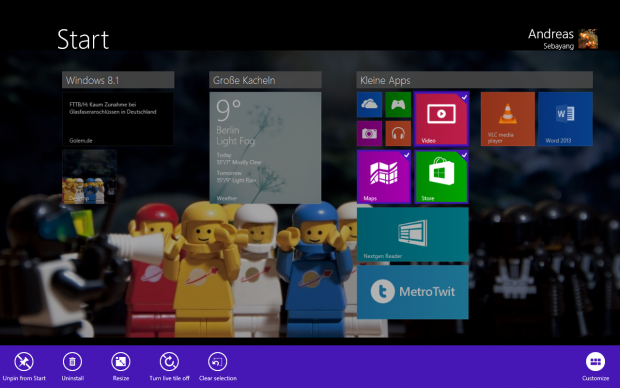Click the user profile picture

point(588,39)
